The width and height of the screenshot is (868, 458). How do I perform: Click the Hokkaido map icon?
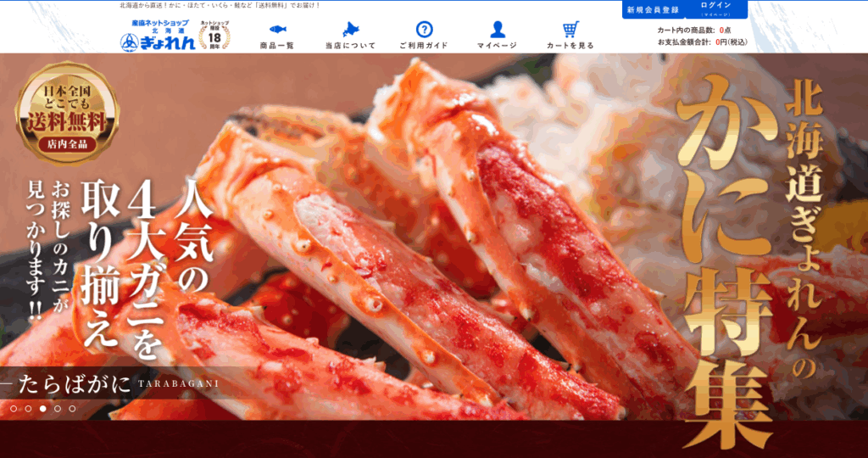(350, 29)
